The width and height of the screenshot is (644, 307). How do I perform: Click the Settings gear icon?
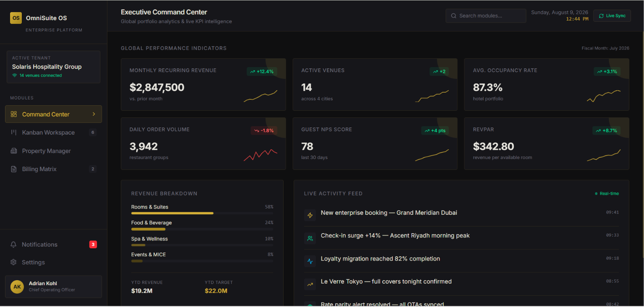pyautogui.click(x=13, y=262)
